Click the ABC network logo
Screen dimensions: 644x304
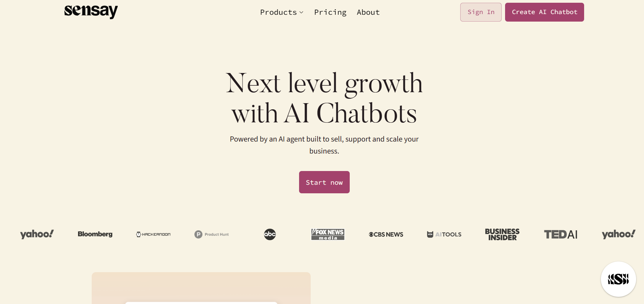(270, 234)
